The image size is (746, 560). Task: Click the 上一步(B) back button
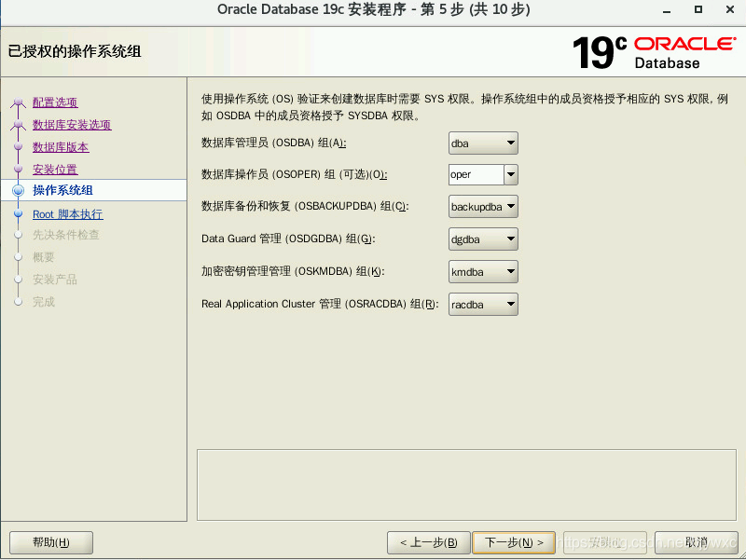[429, 542]
